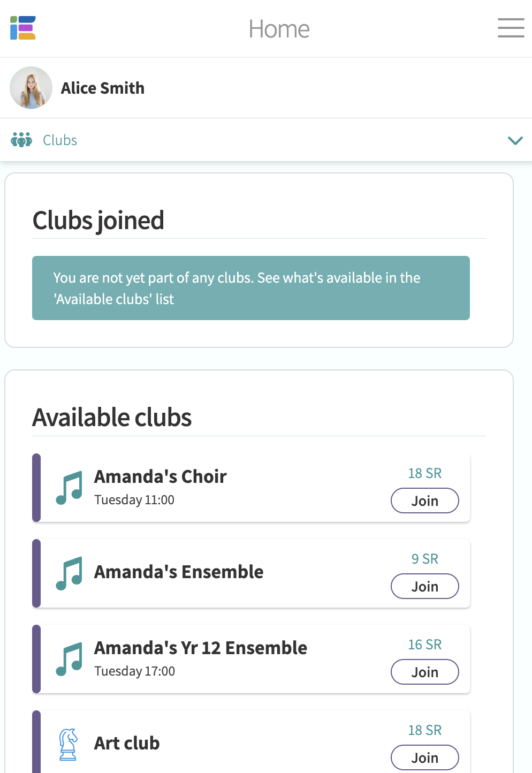Open Amanda's Choir club title
This screenshot has width=532, height=773.
tap(160, 476)
